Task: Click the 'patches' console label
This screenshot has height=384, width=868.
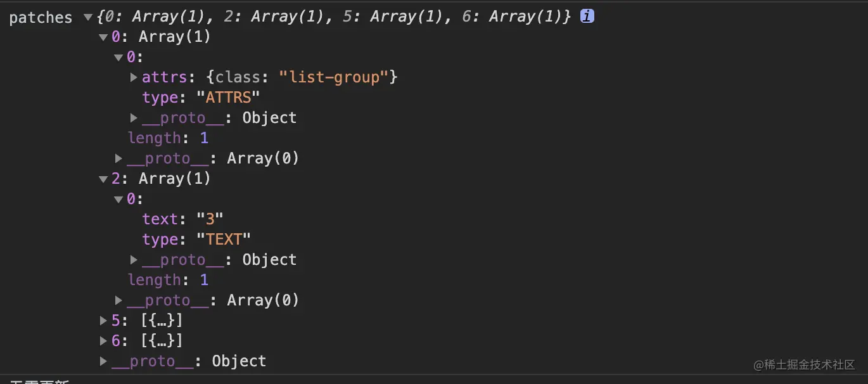Action: [x=41, y=18]
